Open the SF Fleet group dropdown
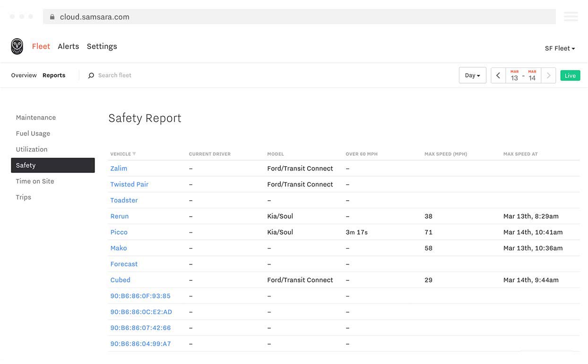 [x=560, y=48]
